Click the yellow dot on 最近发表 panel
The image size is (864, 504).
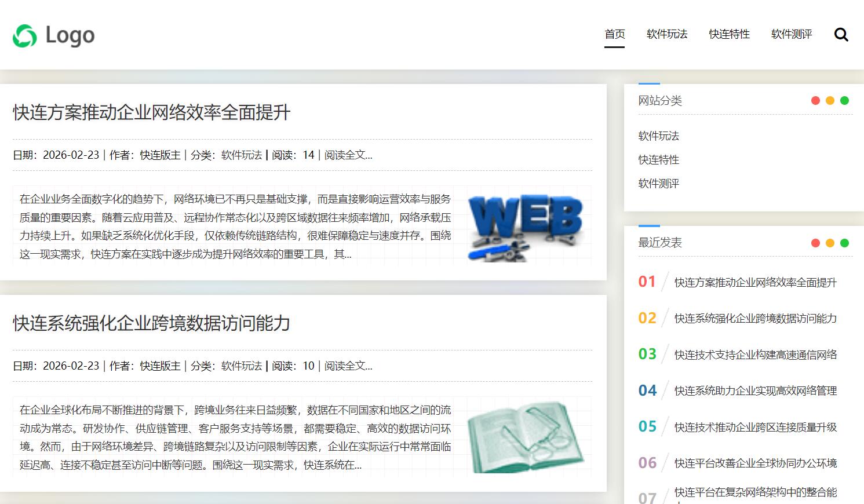tap(830, 243)
